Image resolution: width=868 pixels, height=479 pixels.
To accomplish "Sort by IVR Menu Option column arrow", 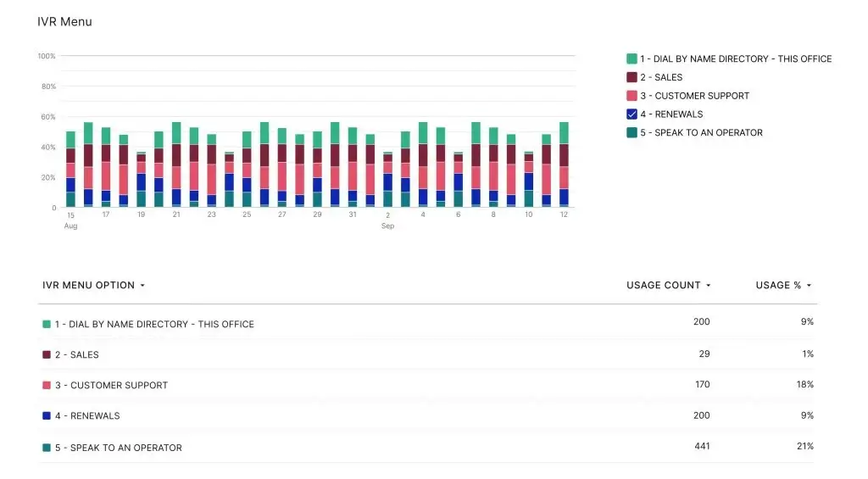I will click(x=142, y=286).
